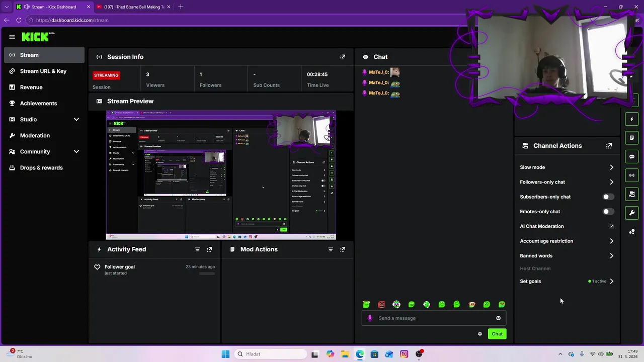The image size is (644, 362).
Task: Open Stream URL & Key page
Action: tap(44, 71)
